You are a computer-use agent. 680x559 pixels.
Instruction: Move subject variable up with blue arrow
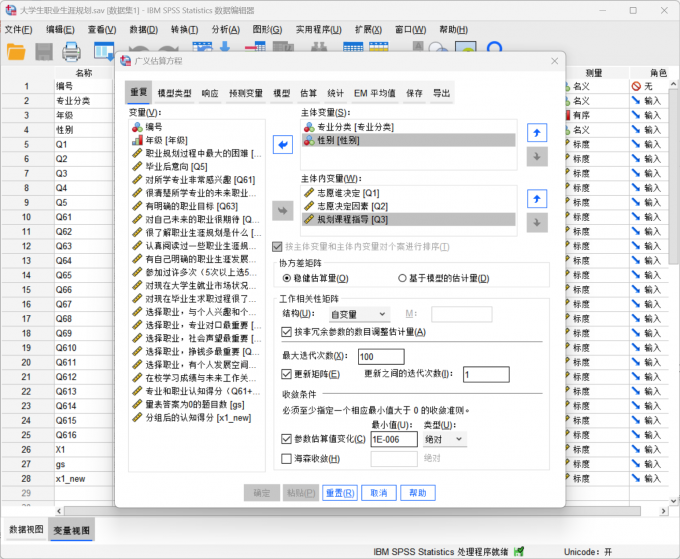coord(537,133)
